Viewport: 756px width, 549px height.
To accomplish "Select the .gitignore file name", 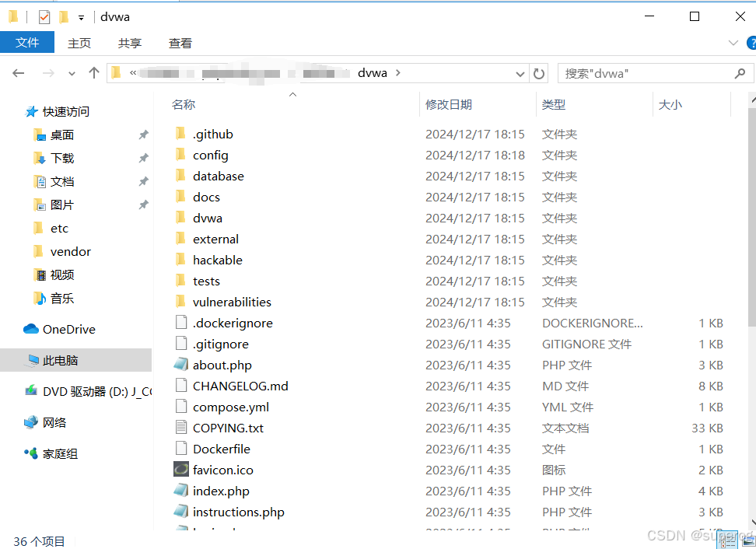I will tap(221, 344).
